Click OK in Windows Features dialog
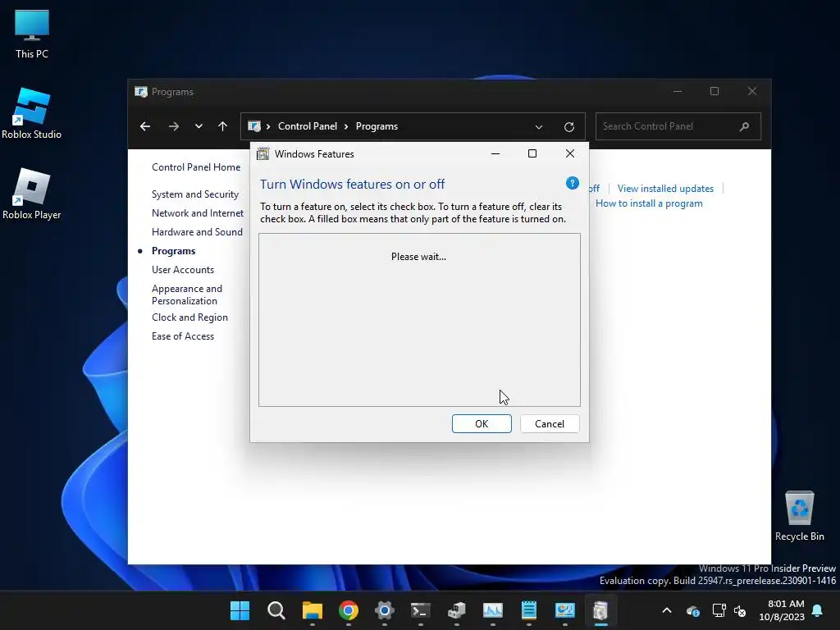840x630 pixels. click(x=482, y=424)
